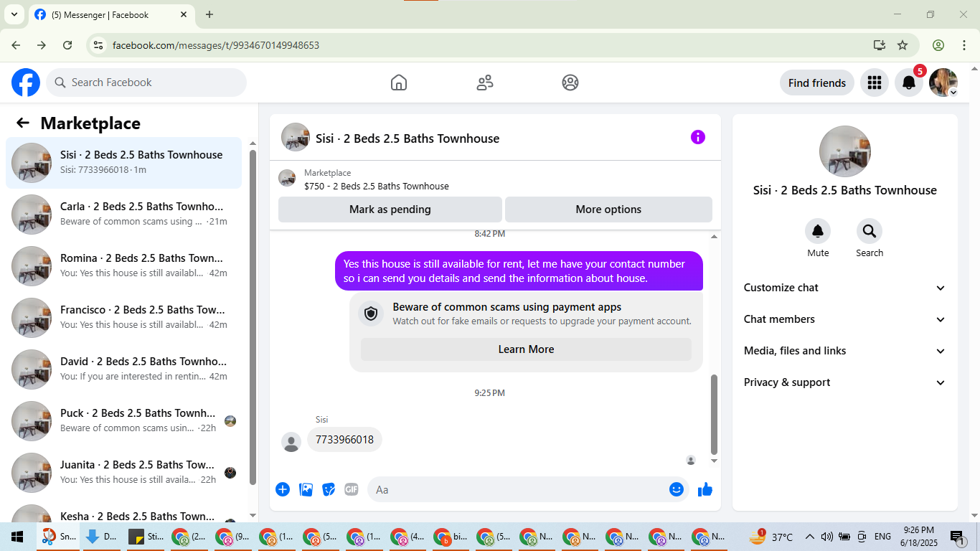Open the Carla conversation in the list

pos(123,215)
